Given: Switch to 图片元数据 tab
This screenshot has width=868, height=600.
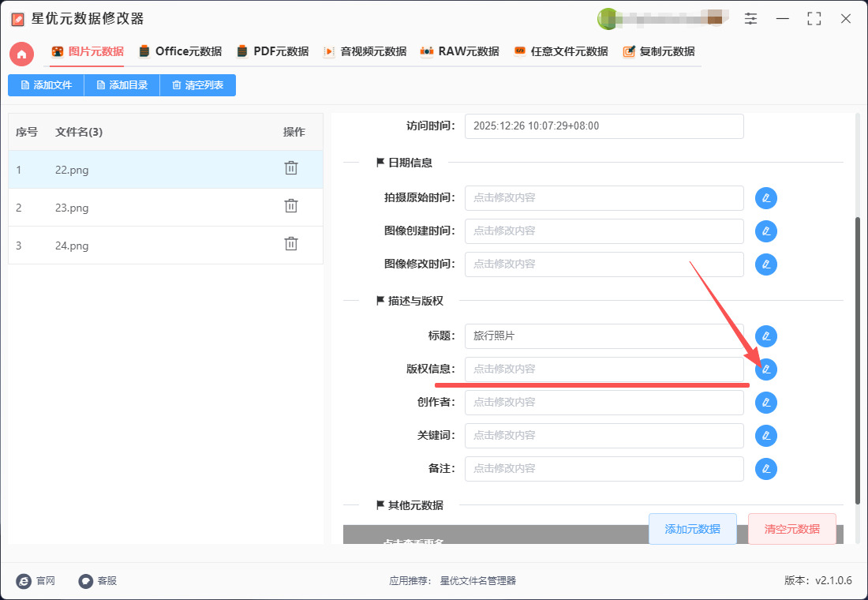Looking at the screenshot, I should 88,51.
